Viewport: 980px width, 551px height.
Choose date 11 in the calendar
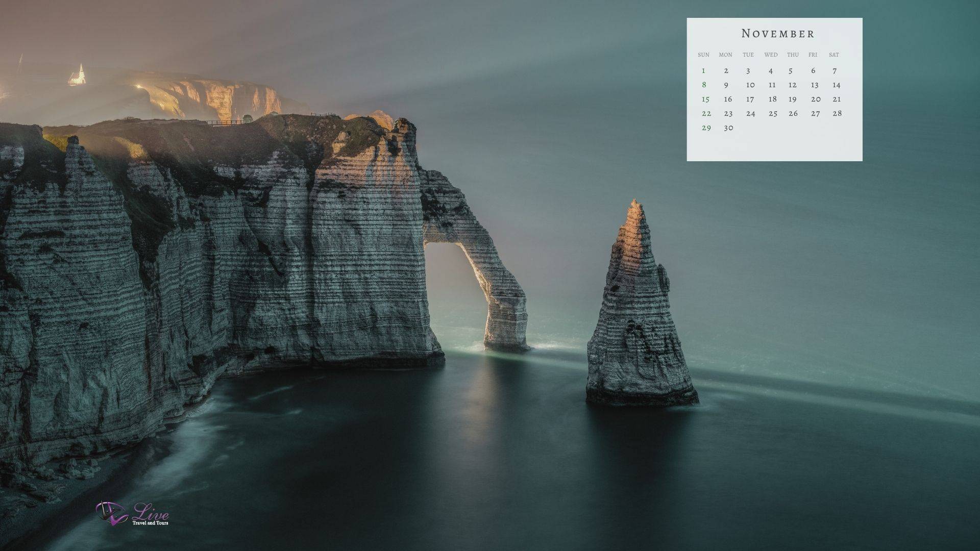(x=772, y=85)
